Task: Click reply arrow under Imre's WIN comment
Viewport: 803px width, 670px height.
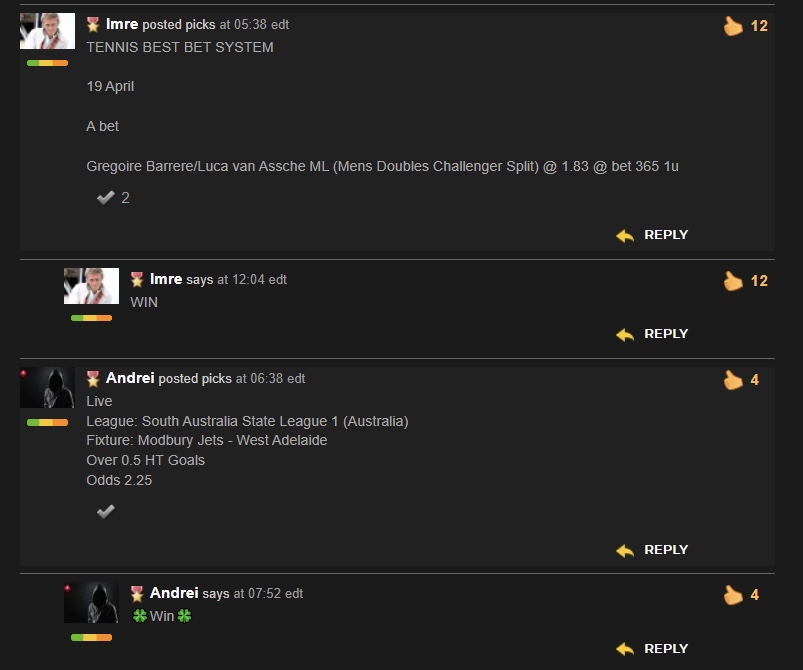Action: click(x=625, y=334)
